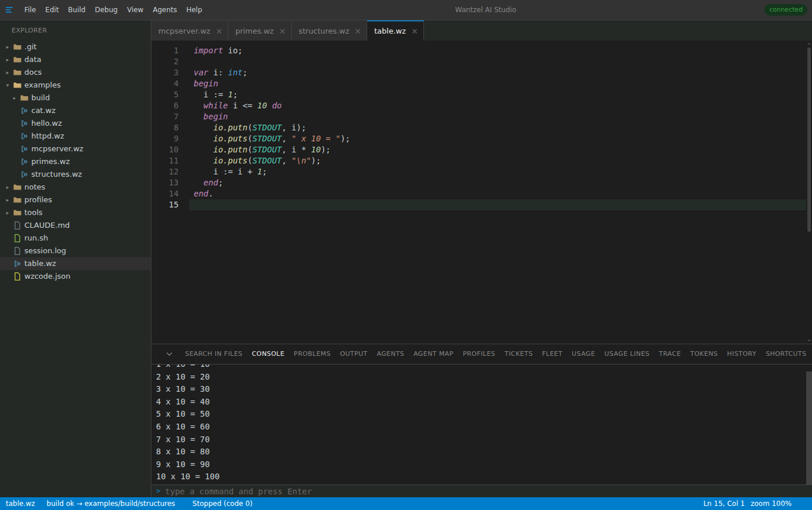Close the table.wz tab
The width and height of the screenshot is (812, 510).
pos(415,31)
